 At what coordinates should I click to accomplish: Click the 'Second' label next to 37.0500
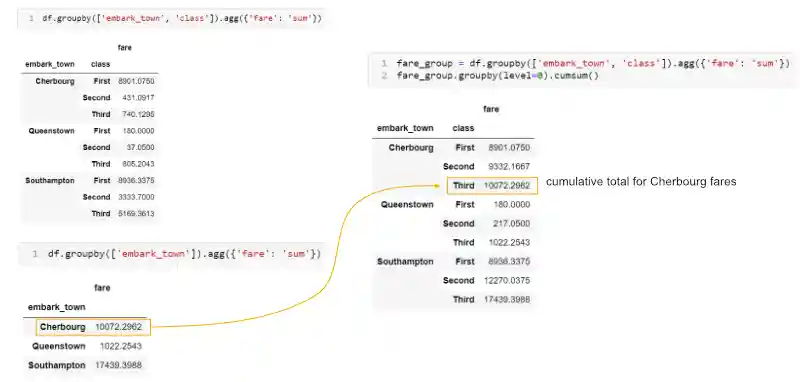96,147
